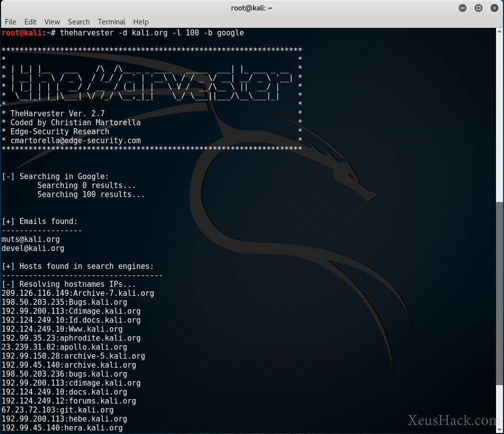Click the "192.99.150.28:archive-5.kali.org" host line
This screenshot has width=504, height=434.
coord(73,356)
